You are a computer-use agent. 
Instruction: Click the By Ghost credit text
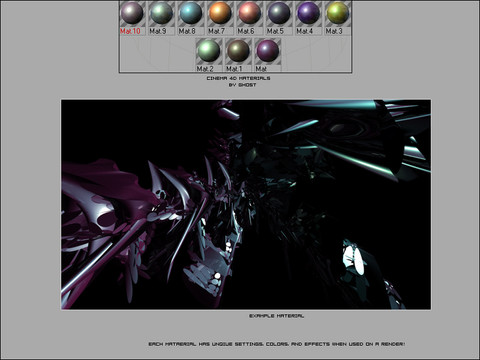coord(242,85)
